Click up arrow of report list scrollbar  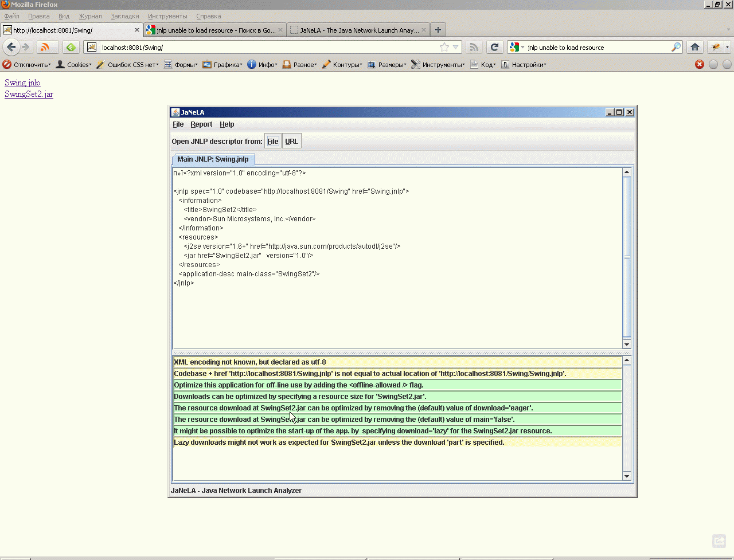click(x=627, y=361)
